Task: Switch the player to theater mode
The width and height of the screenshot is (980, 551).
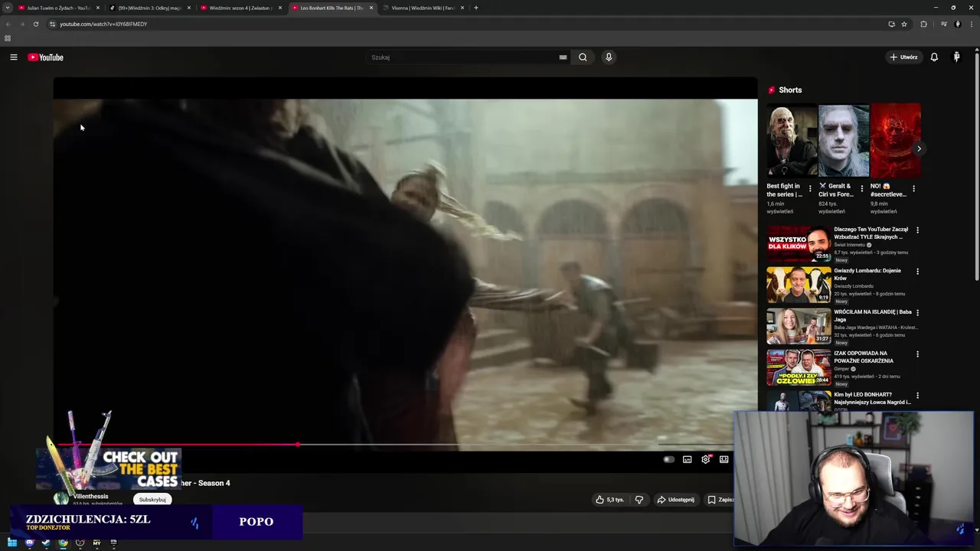Action: click(724, 459)
